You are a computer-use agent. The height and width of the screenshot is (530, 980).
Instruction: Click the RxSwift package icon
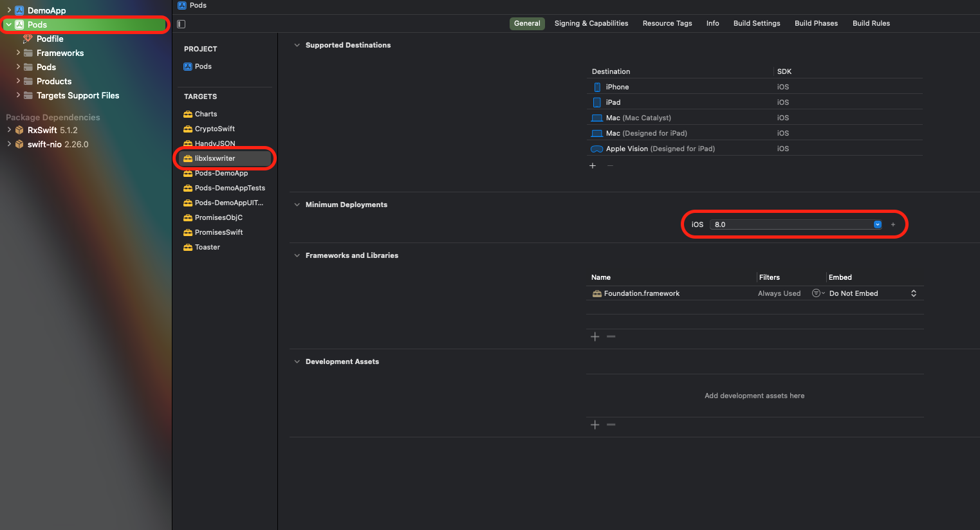19,130
